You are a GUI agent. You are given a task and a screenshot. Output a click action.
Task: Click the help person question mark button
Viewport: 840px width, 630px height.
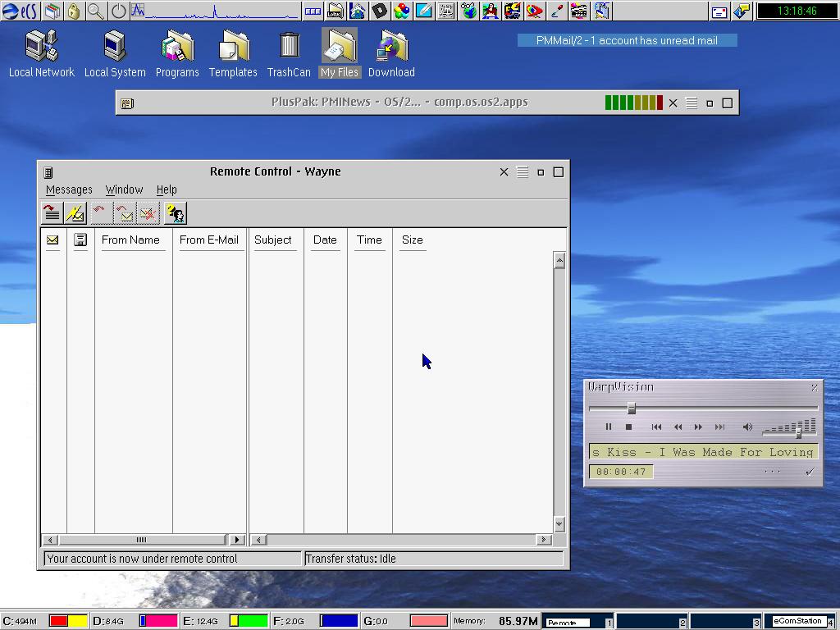tap(176, 213)
